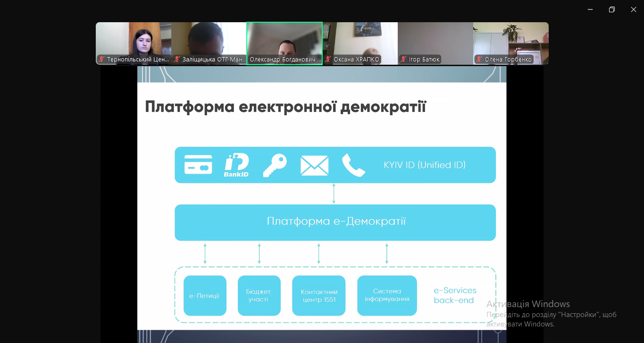Select Олена Горбенко participant video thumbnail
The width and height of the screenshot is (644, 343).
[x=511, y=43]
